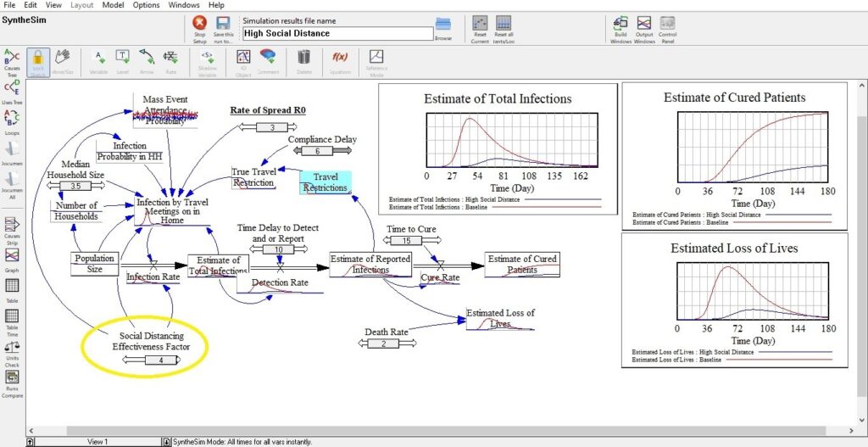
Task: Click the status bar up-arrow button
Action: (30, 441)
